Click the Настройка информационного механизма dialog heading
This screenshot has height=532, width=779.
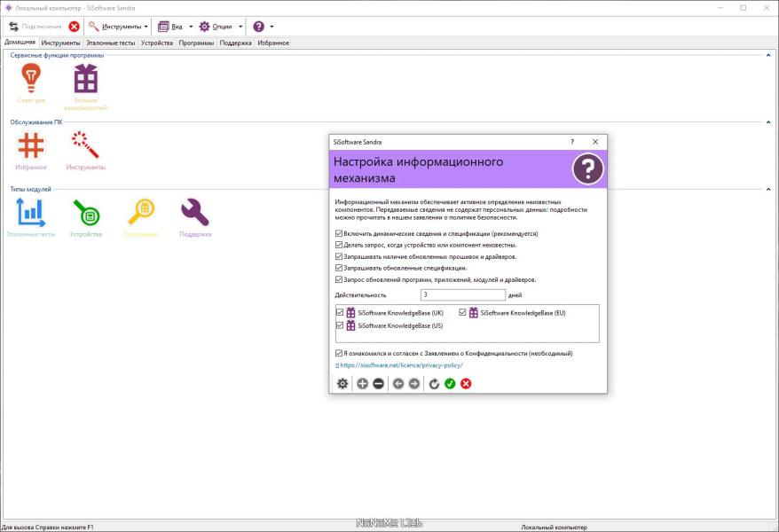point(418,169)
